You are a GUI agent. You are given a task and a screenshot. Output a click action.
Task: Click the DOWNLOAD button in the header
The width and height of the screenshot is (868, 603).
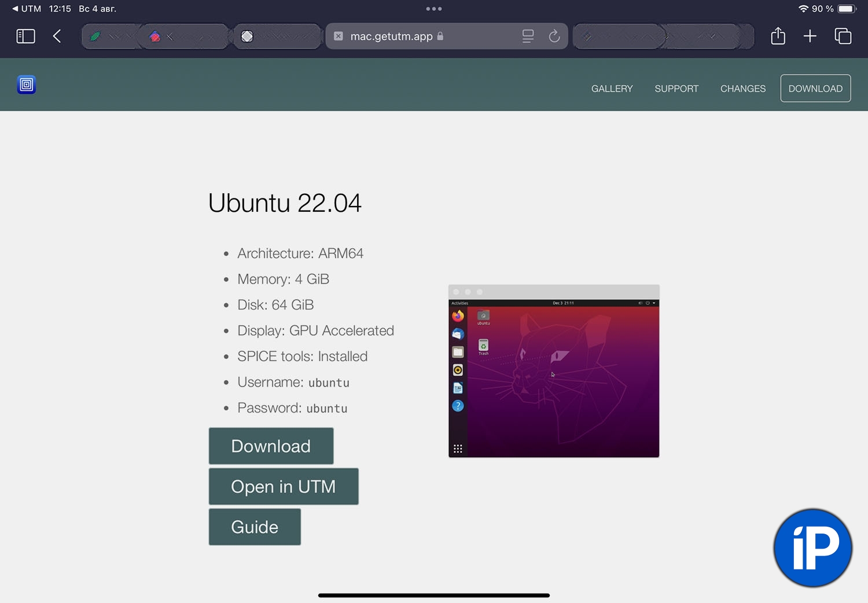pyautogui.click(x=815, y=89)
